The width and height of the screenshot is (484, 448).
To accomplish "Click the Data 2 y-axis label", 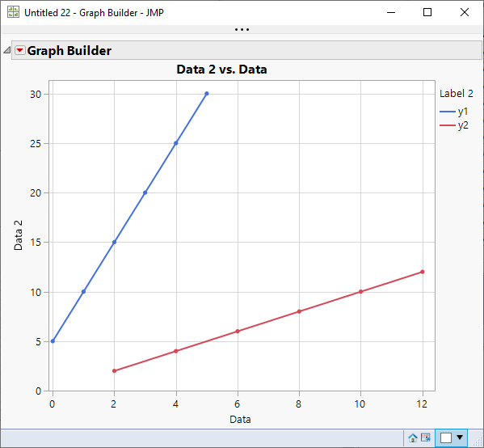I will pyautogui.click(x=19, y=235).
